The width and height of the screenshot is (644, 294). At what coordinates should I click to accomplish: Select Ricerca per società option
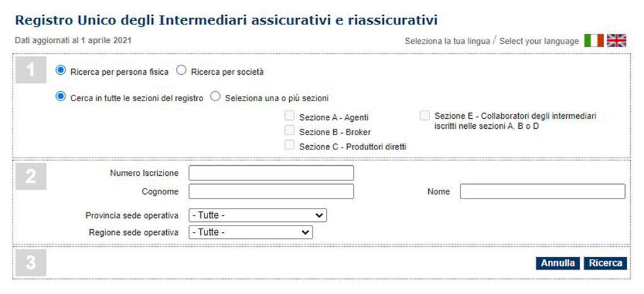coord(181,70)
